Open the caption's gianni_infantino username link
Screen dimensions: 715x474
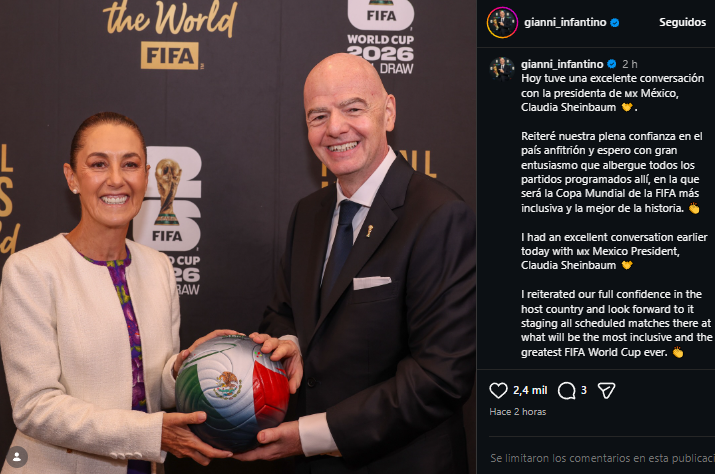562,64
